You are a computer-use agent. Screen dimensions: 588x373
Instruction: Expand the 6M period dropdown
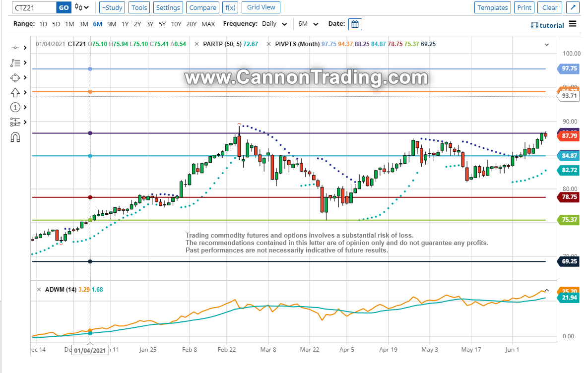[309, 24]
